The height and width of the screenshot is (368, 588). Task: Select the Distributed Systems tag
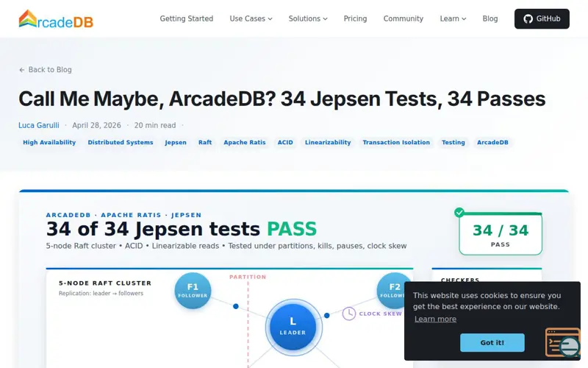[x=121, y=142]
